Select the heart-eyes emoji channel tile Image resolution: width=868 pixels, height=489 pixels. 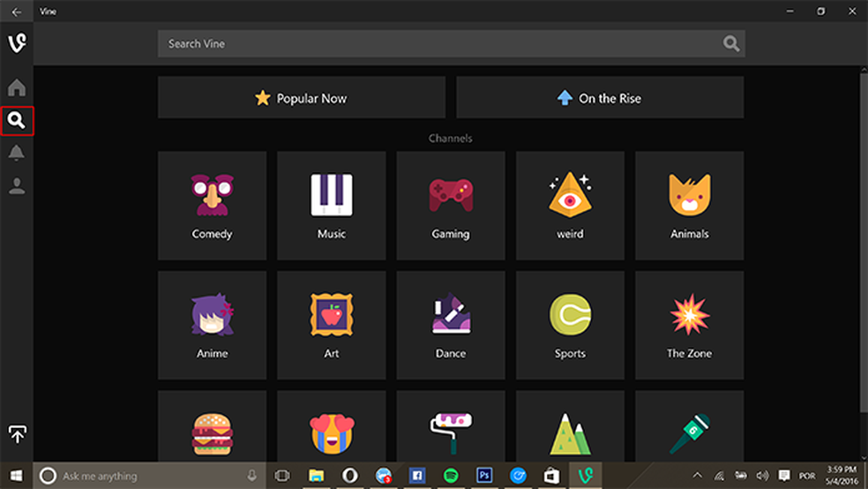(332, 425)
